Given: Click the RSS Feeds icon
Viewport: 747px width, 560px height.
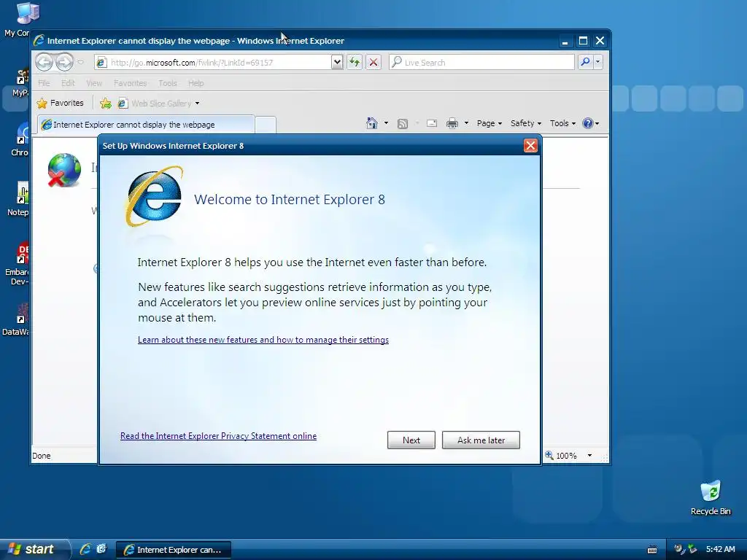Looking at the screenshot, I should click(403, 124).
